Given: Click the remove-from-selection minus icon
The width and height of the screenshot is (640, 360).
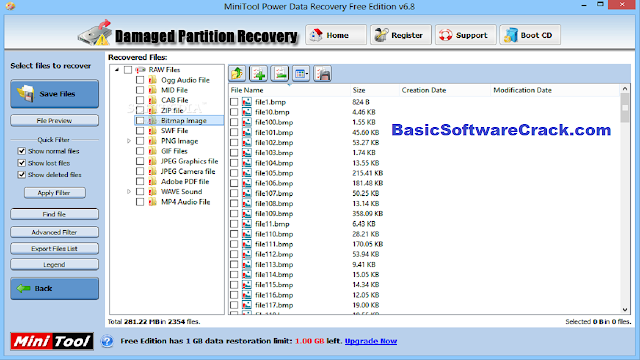Looking at the screenshot, I should [x=280, y=74].
